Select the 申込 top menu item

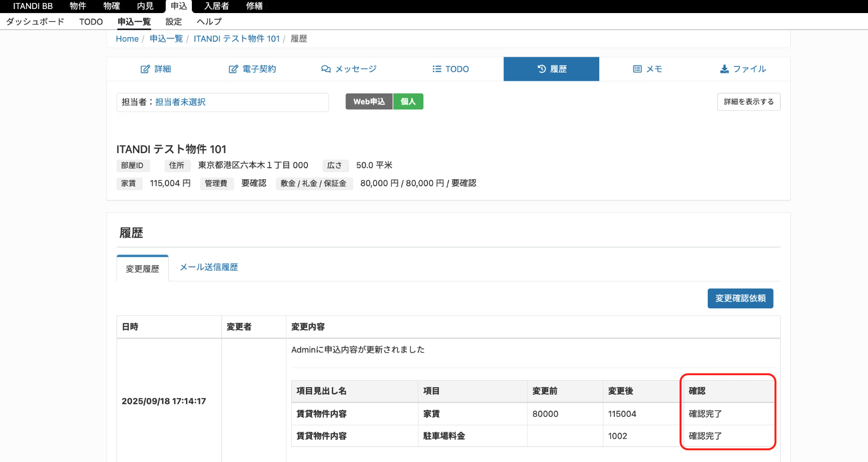point(179,6)
